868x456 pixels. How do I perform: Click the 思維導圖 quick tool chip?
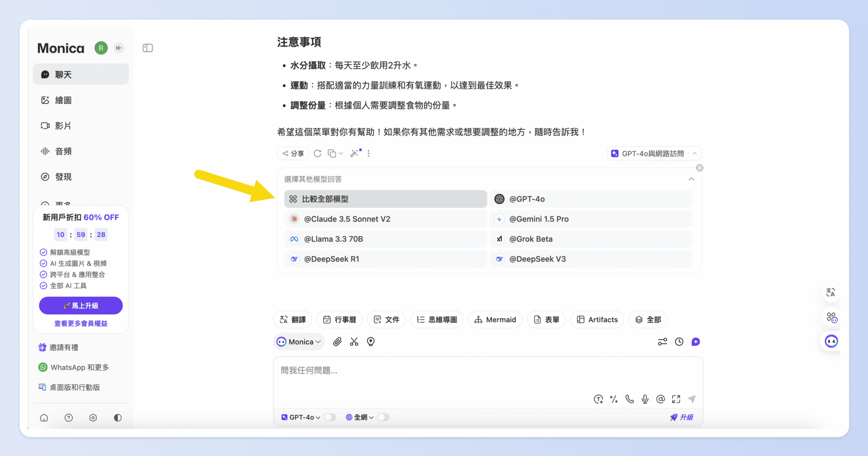437,320
